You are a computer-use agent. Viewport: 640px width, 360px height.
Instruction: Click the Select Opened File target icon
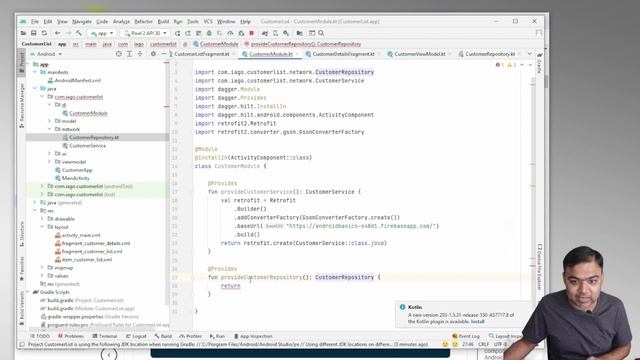[x=118, y=54]
